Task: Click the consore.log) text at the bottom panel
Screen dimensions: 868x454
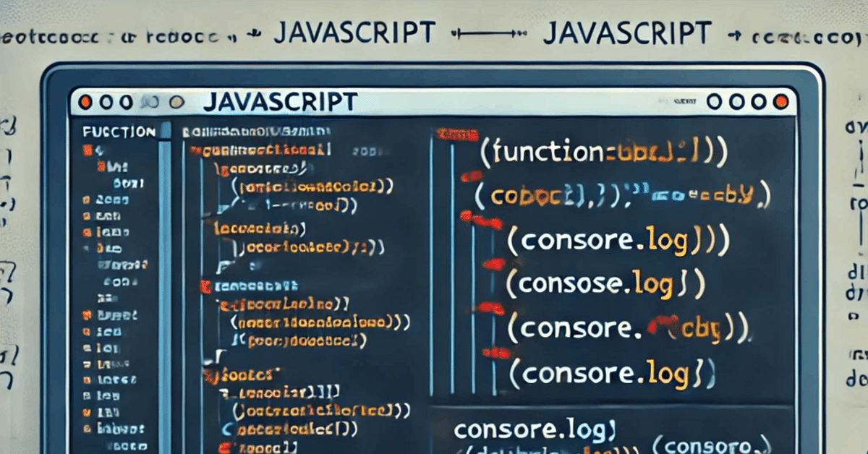Action: point(533,431)
